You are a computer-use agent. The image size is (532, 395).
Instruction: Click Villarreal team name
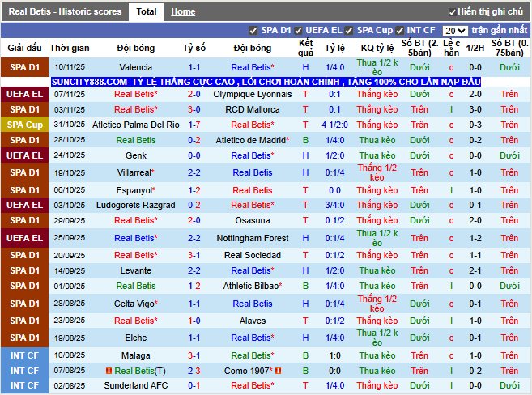pyautogui.click(x=136, y=172)
